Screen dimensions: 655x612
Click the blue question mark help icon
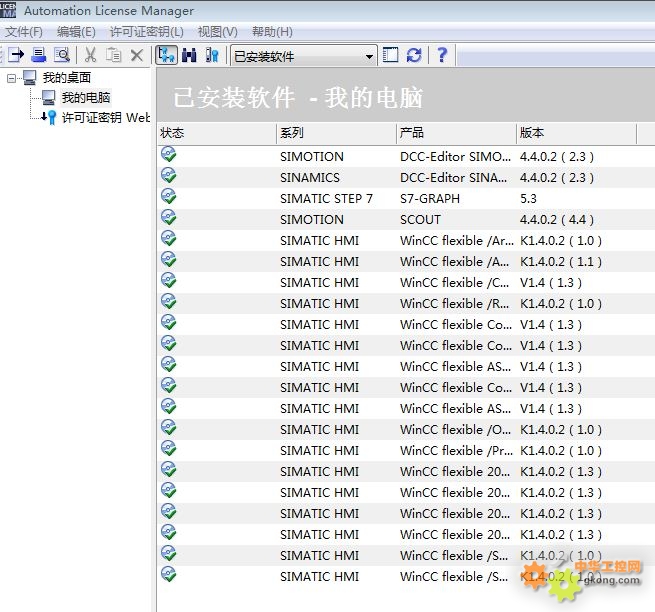[x=442, y=55]
